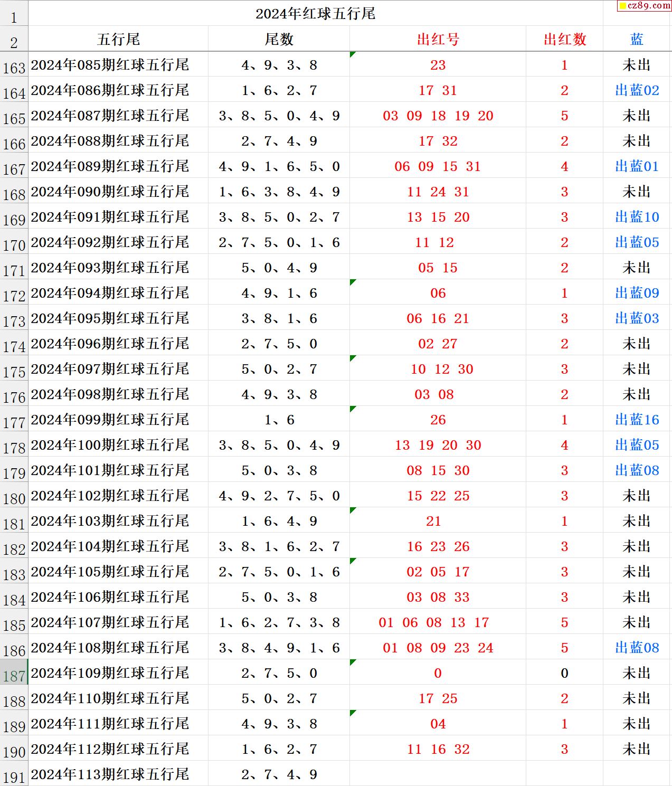The image size is (672, 786).
Task: Select red numbers 10 12 30 cell
Action: (x=438, y=369)
